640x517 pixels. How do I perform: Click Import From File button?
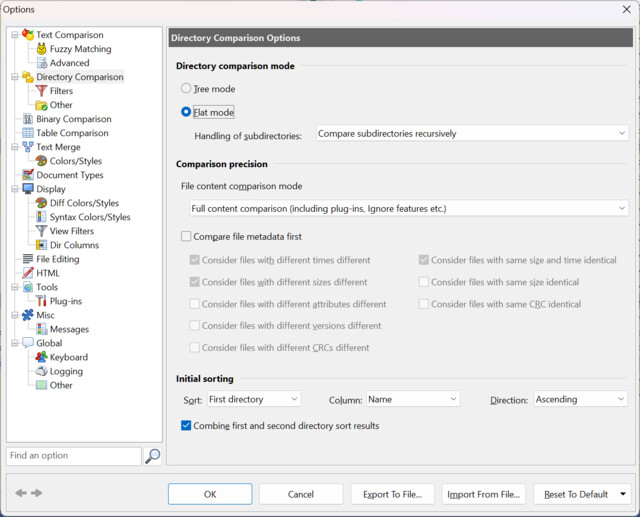(x=484, y=494)
